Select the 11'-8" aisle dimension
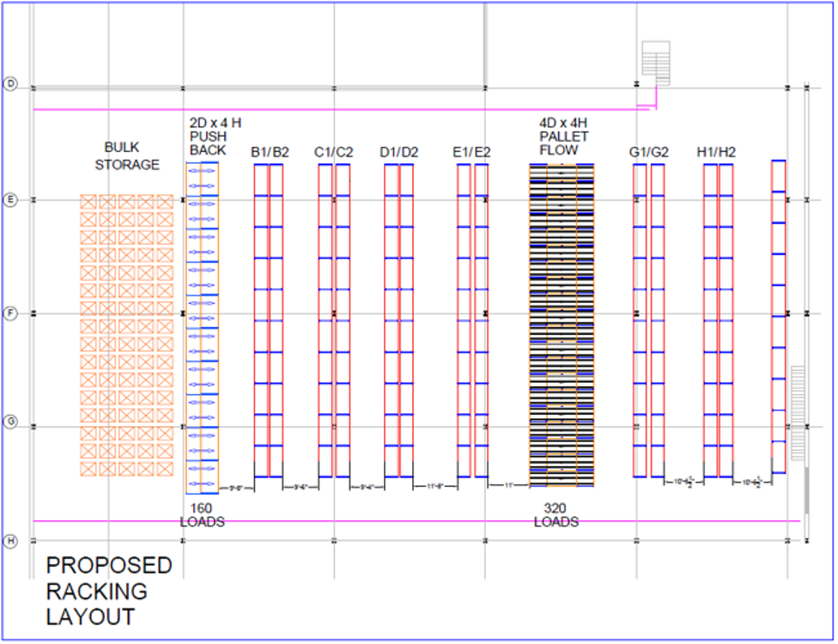This screenshot has width=838, height=644. tap(435, 486)
